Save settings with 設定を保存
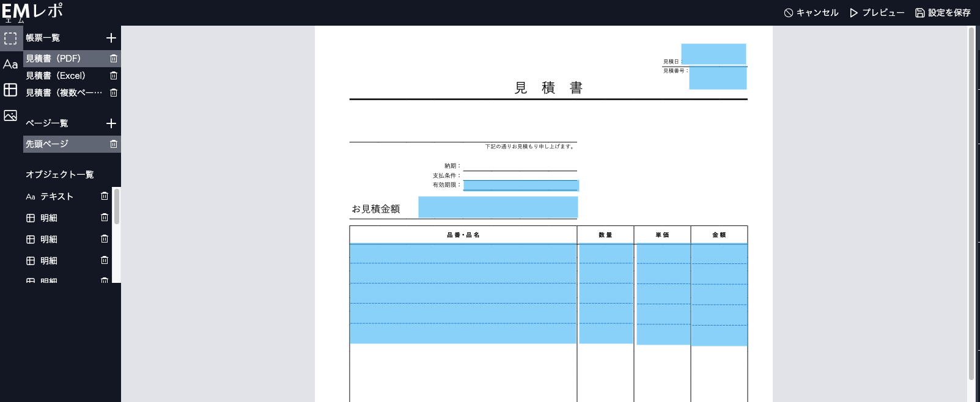This screenshot has width=980, height=402. click(943, 13)
